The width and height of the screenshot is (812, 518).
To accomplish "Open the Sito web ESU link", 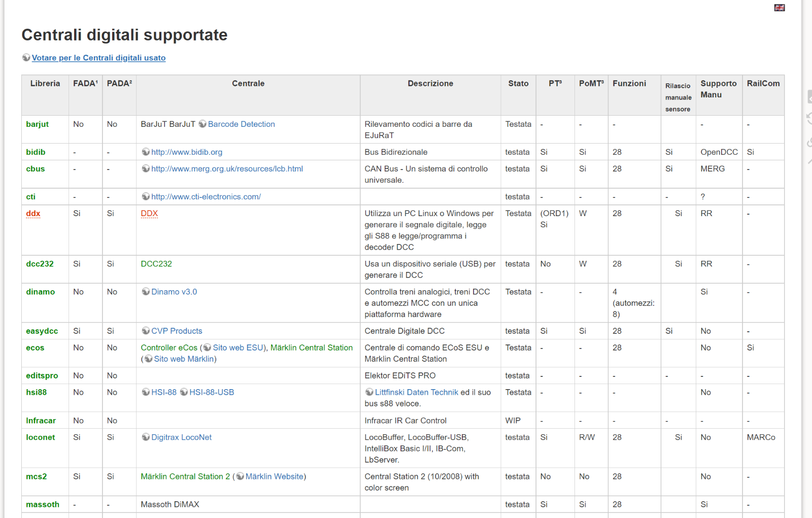I will coord(238,348).
